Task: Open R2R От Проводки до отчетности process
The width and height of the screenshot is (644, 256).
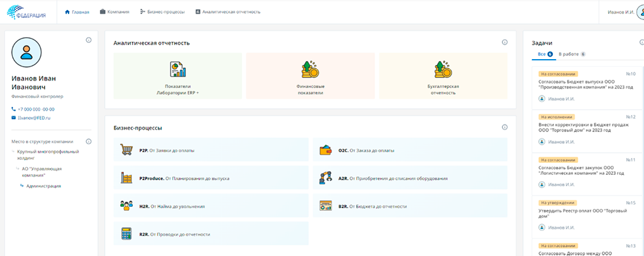Action: click(211, 233)
